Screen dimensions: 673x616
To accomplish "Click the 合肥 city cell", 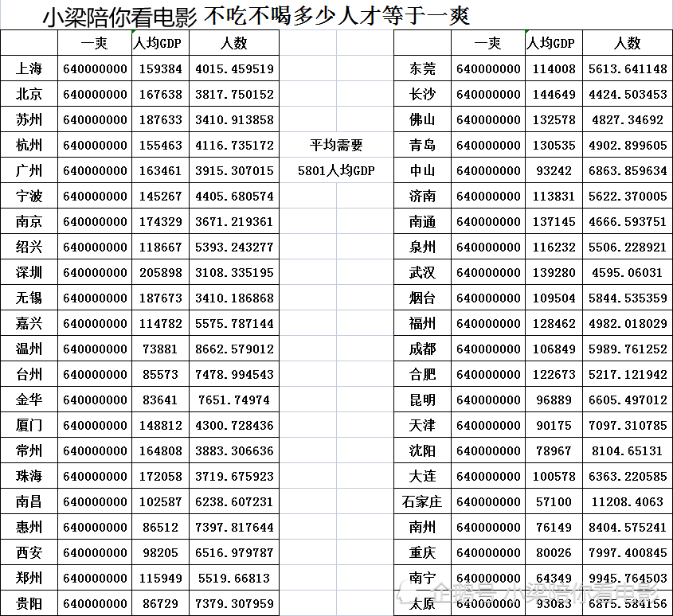I will point(422,373).
